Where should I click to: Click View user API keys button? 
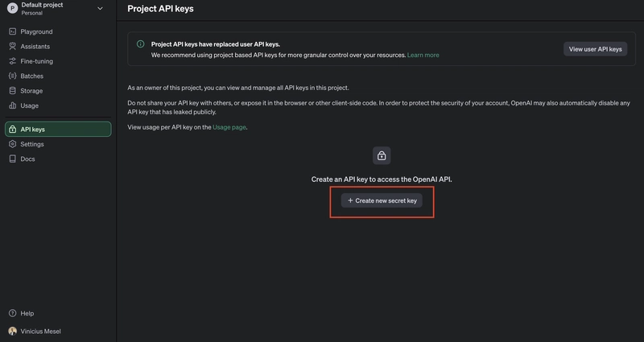click(x=595, y=49)
